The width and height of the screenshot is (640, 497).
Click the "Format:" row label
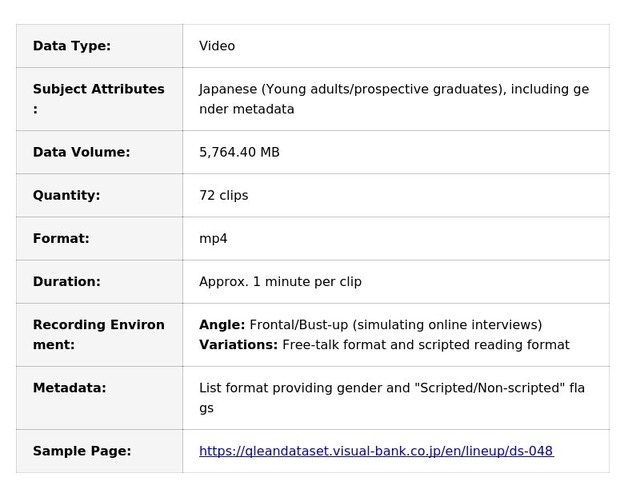click(61, 239)
